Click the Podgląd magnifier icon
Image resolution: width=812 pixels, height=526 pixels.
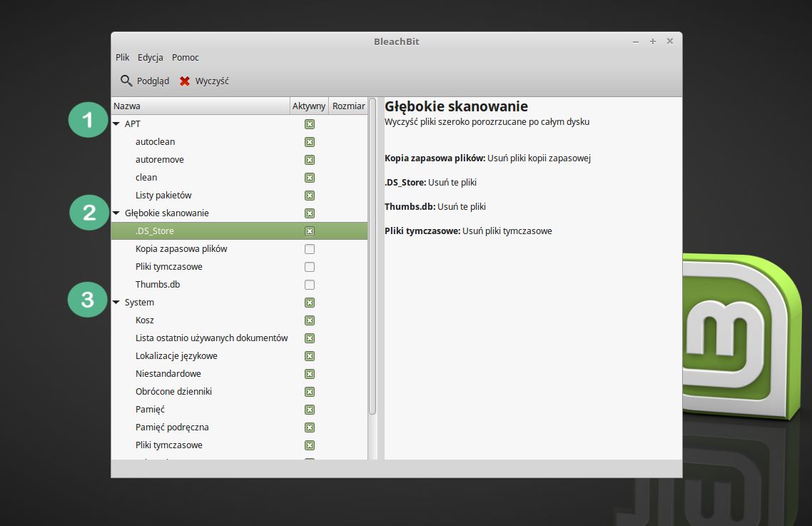click(126, 81)
